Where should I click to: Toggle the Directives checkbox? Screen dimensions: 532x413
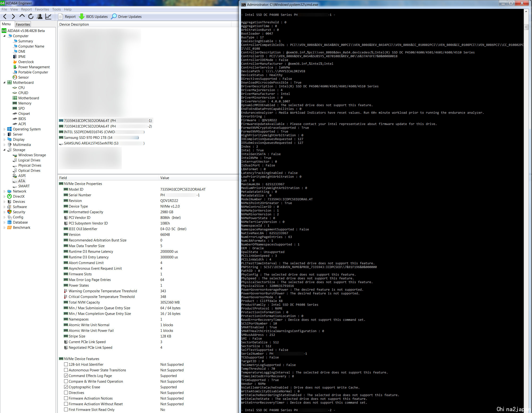click(x=66, y=392)
